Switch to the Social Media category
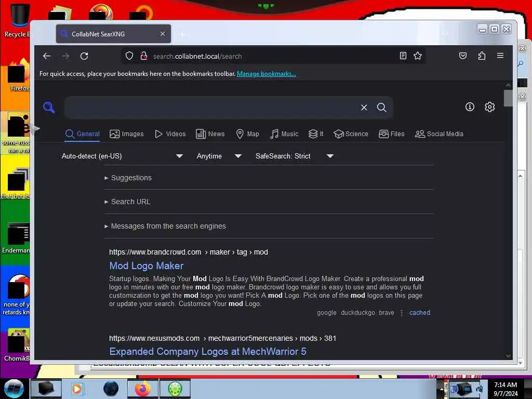 pyautogui.click(x=439, y=134)
